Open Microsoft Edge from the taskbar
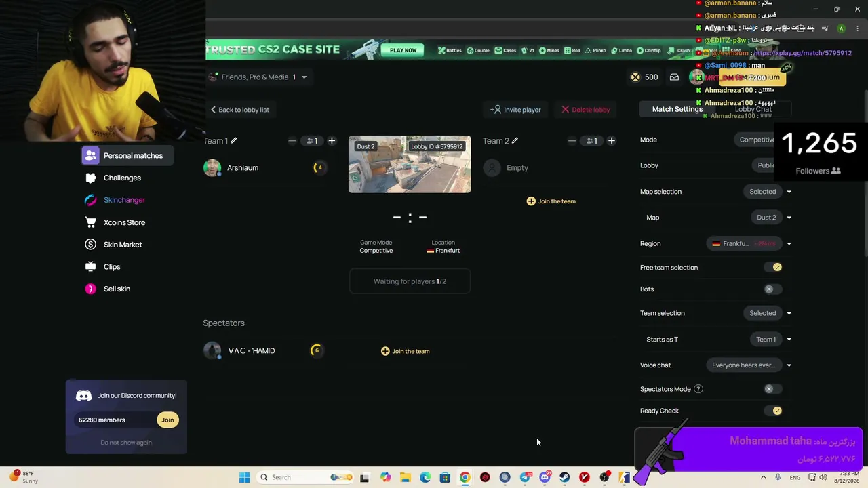 point(425,477)
